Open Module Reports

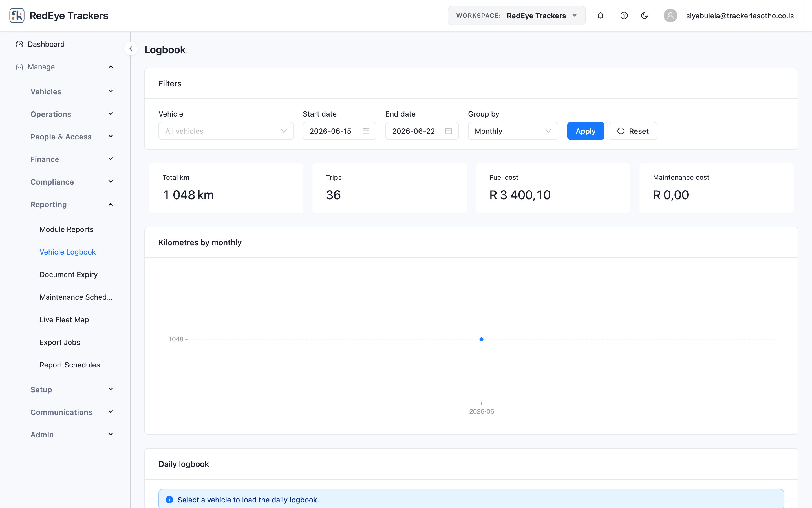point(67,229)
